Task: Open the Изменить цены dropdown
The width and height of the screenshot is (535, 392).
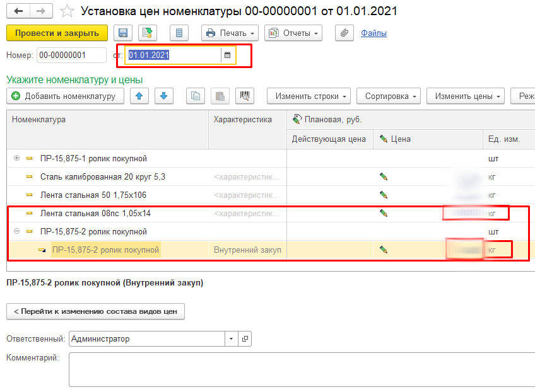Action: tap(466, 96)
